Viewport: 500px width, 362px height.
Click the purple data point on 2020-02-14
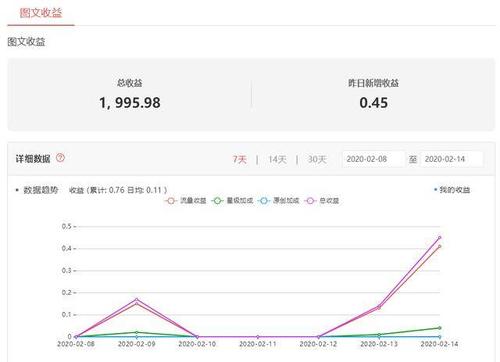[x=439, y=238]
